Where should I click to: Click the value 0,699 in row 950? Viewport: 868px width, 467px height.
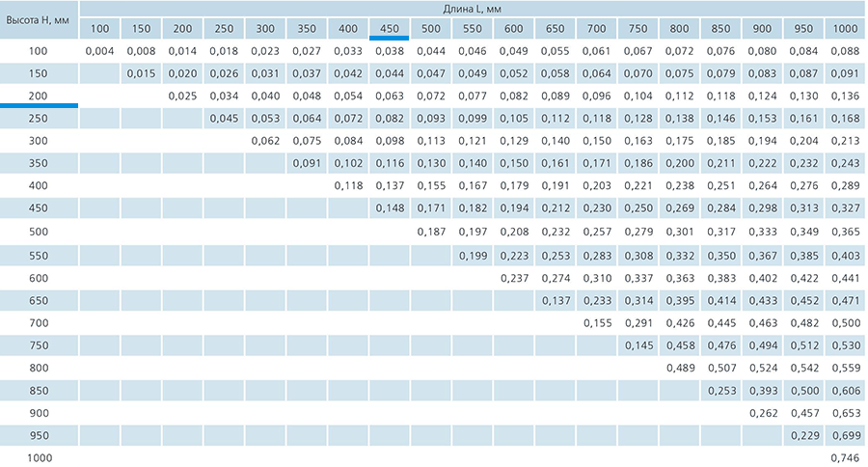(845, 436)
